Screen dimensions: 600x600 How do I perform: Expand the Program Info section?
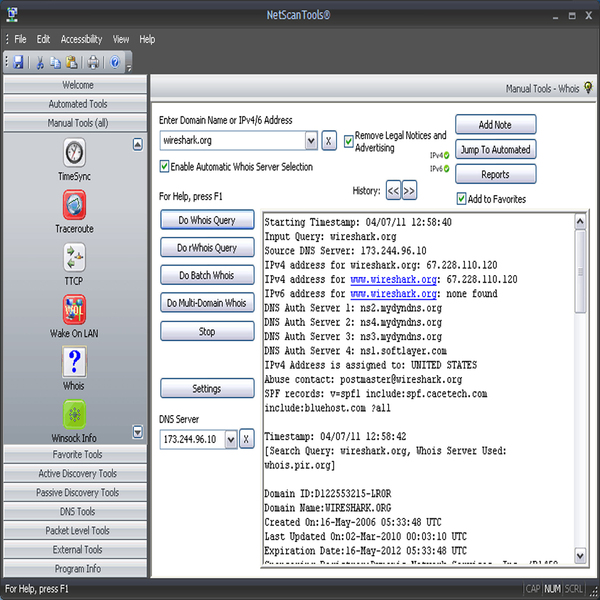[75, 569]
